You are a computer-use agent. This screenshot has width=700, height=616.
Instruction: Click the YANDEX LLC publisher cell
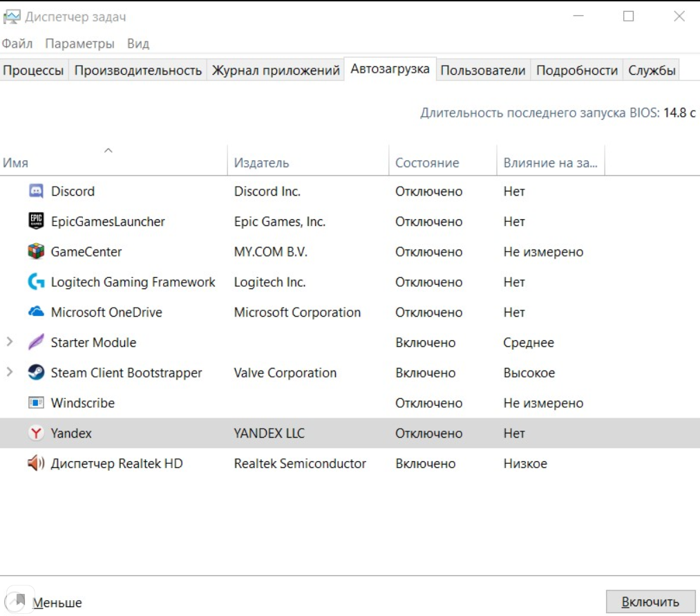[x=269, y=433]
